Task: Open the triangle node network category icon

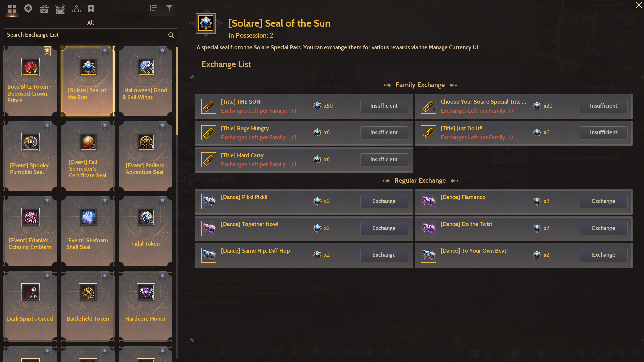Action: [x=76, y=9]
